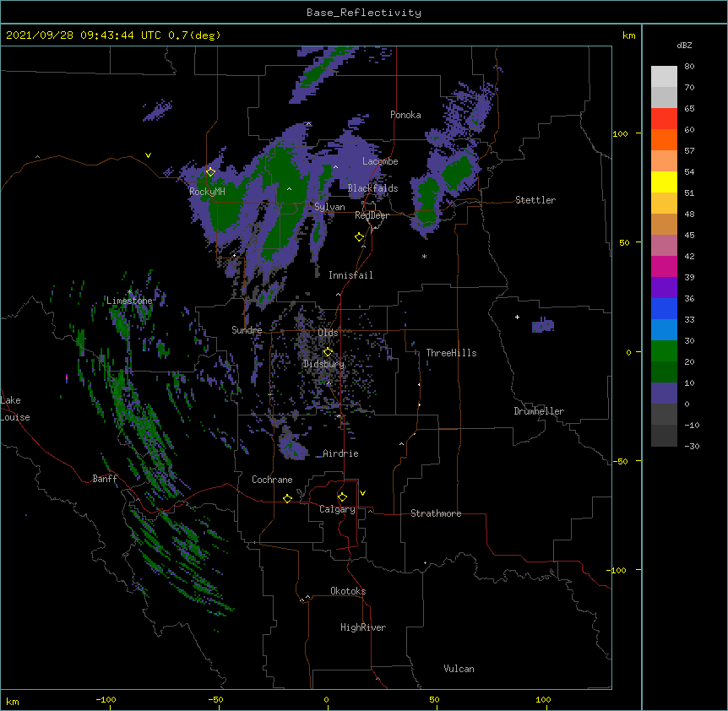
Task: Click the -30 value on dBZ scale
Action: tap(692, 447)
